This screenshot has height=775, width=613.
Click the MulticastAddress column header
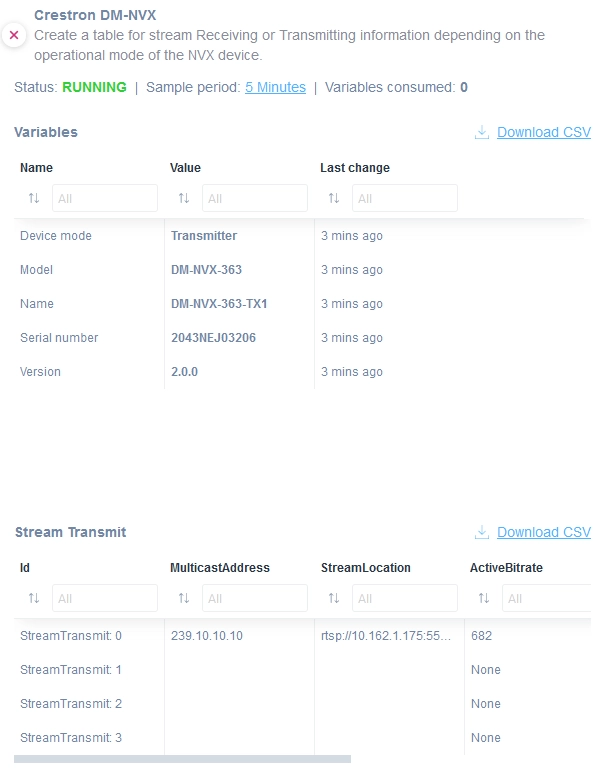pos(220,567)
